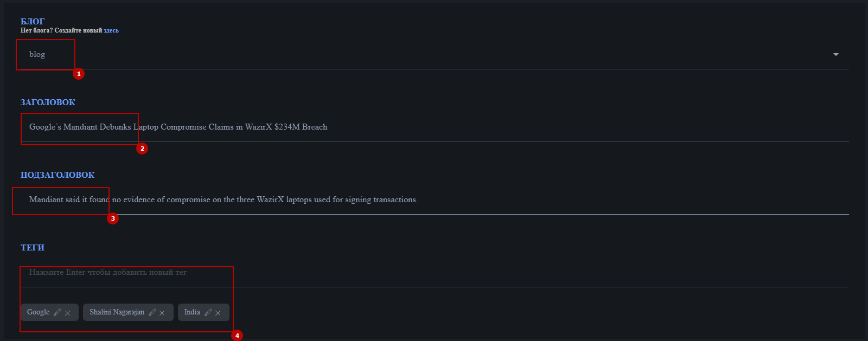868x341 pixels.
Task: Click the 'Нет блога? Создайте новый' hint text
Action: coord(61,30)
